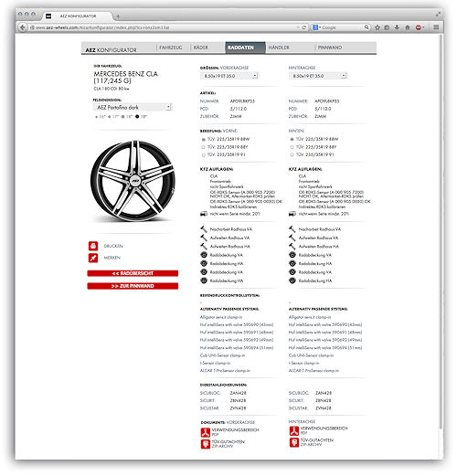457x476 pixels.
Task: Open Vorderachse Alligator sens.it clamp-in link
Action: (221, 317)
